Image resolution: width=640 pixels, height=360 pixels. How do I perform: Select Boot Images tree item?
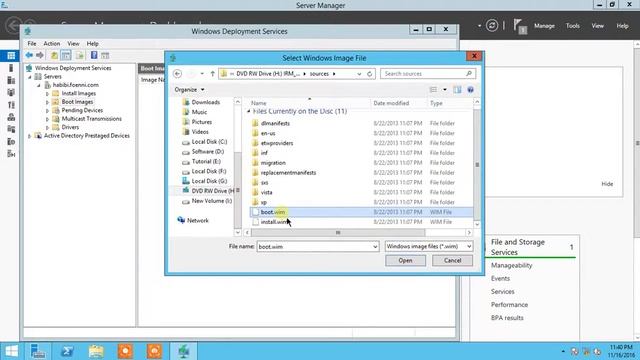77,102
